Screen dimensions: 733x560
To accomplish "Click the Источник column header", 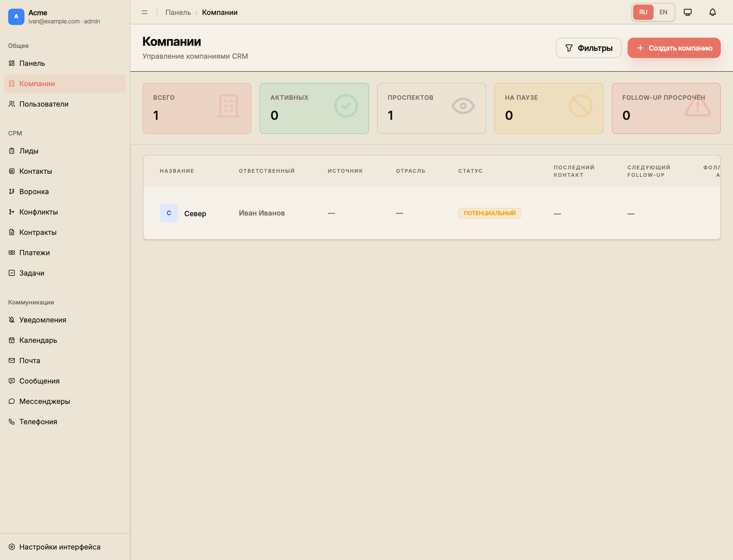I will [x=345, y=171].
